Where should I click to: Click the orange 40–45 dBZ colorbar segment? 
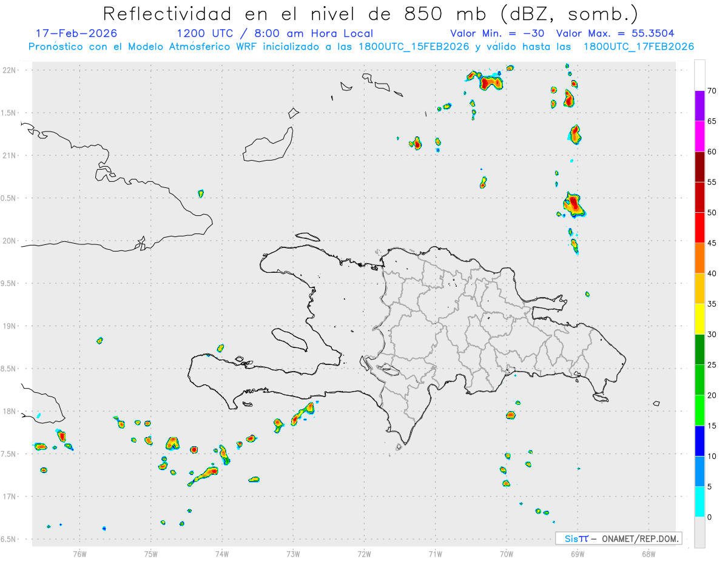(x=699, y=258)
